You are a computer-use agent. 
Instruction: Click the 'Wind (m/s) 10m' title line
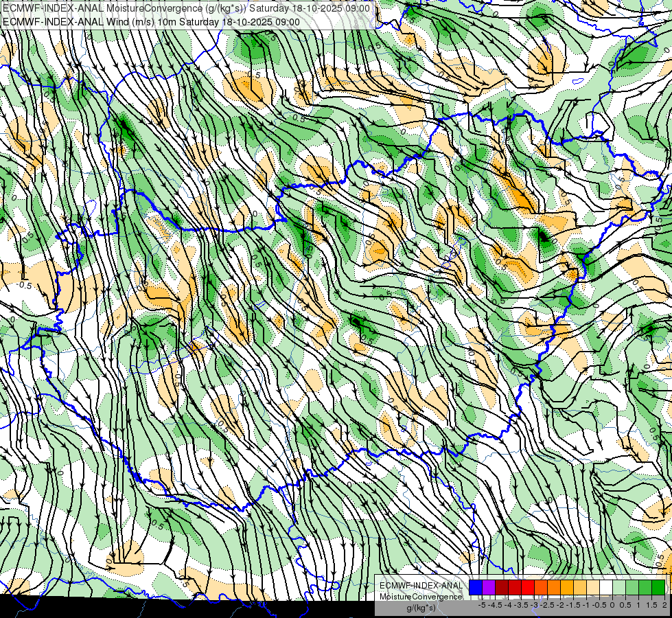pyautogui.click(x=151, y=22)
